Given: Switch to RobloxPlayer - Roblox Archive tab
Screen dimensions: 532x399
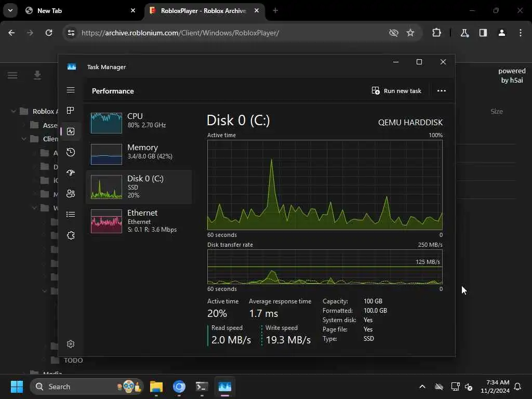Looking at the screenshot, I should pos(205,10).
